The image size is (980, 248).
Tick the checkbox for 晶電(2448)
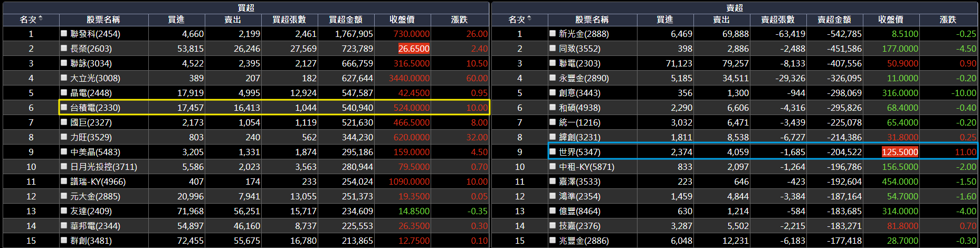tap(64, 92)
